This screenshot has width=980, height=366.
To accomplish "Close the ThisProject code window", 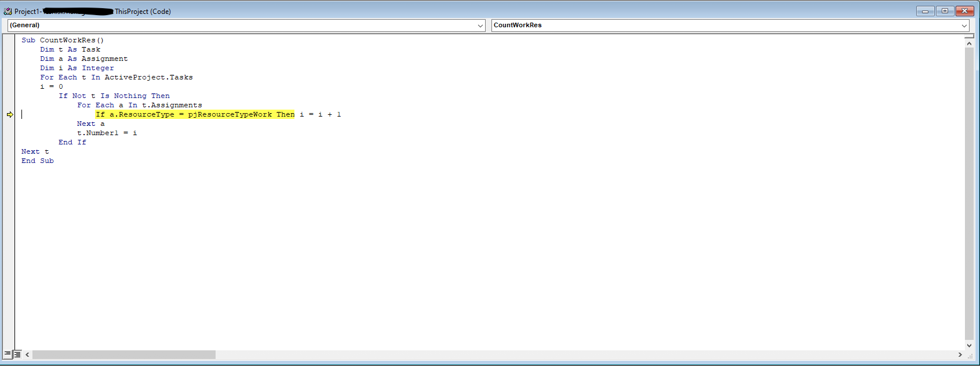I will (x=965, y=11).
